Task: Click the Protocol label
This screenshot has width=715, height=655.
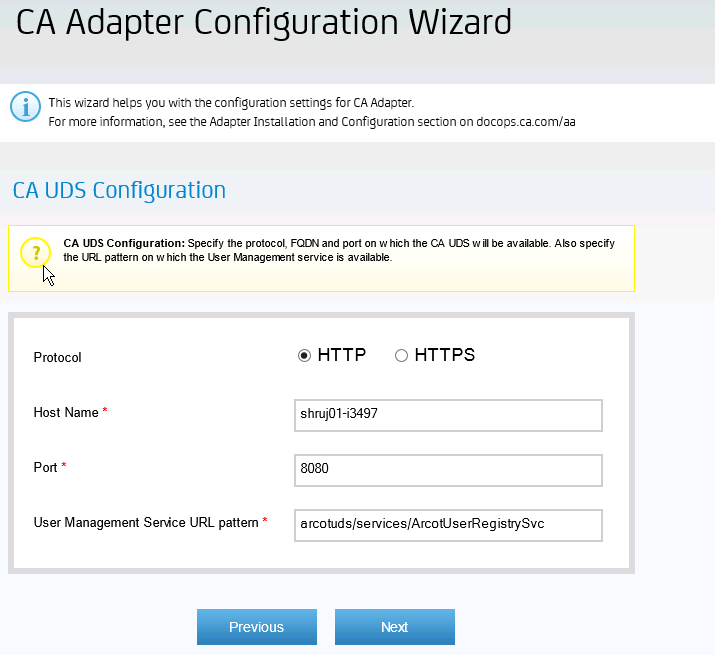Action: point(57,357)
